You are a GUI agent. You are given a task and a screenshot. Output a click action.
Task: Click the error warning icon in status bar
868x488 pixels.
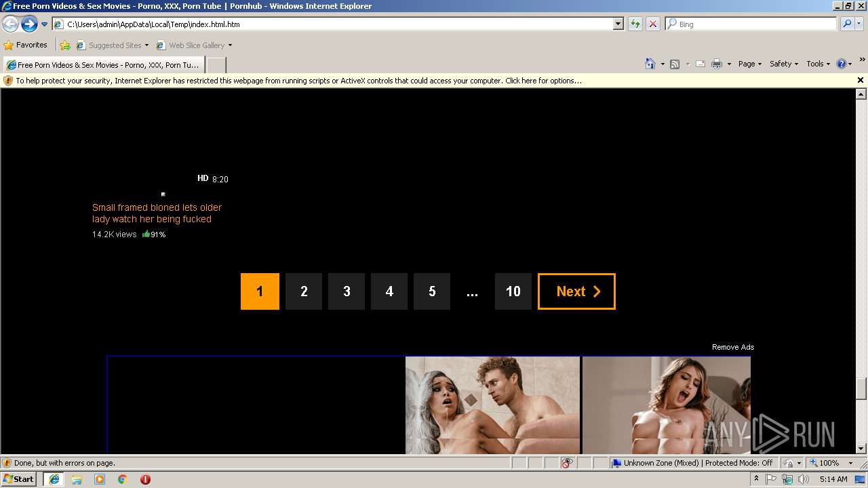click(7, 463)
